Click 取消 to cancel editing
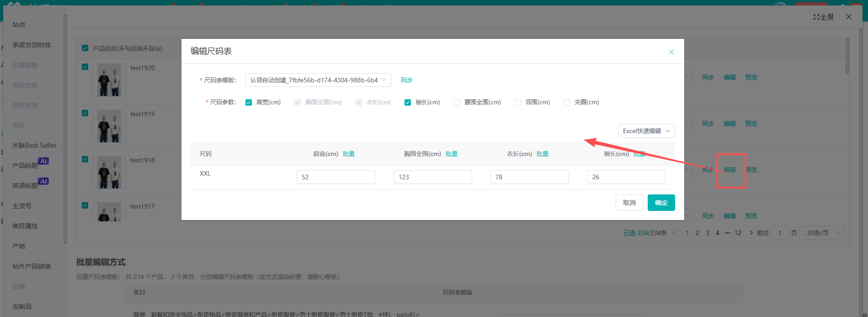This screenshot has height=317, width=868. (x=629, y=203)
